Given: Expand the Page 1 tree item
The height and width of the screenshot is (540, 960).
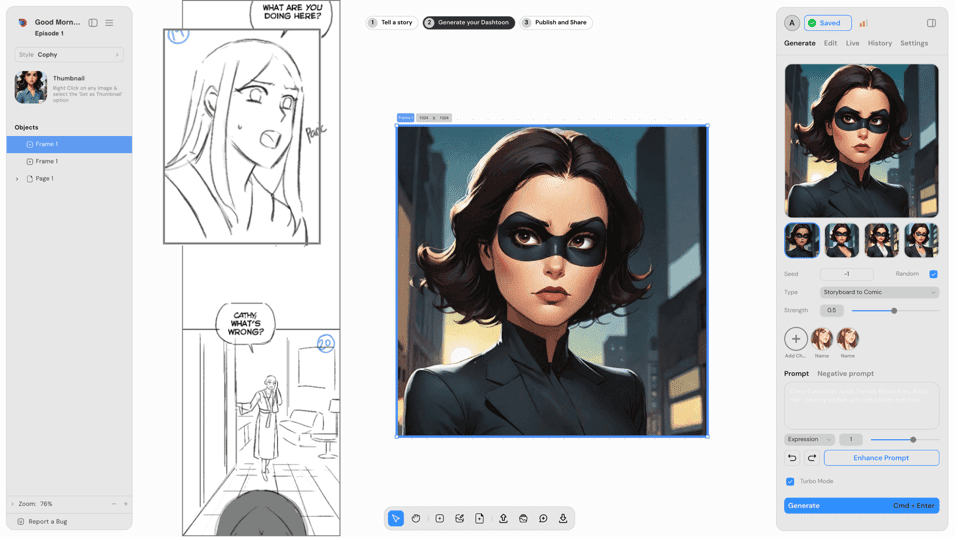Looking at the screenshot, I should (x=17, y=179).
